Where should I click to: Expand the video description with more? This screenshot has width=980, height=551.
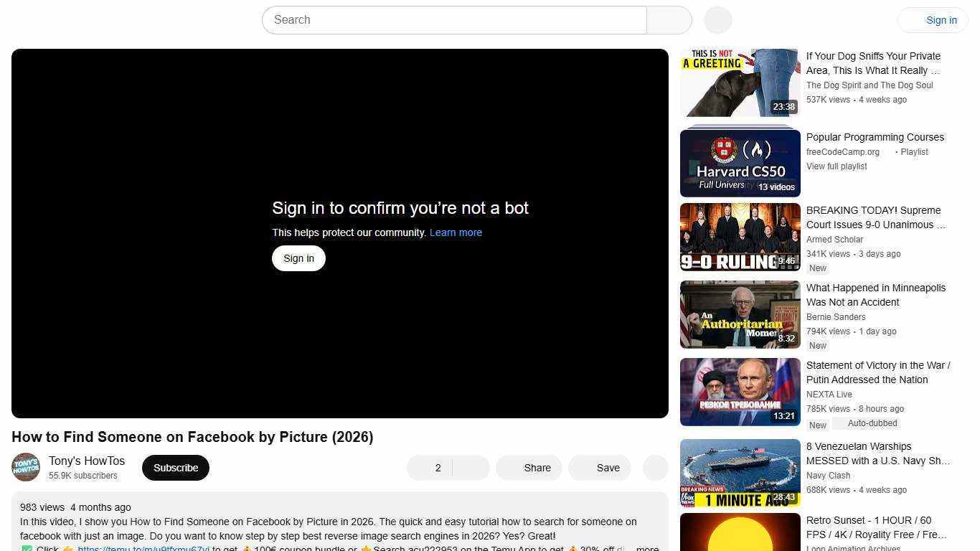point(646,548)
